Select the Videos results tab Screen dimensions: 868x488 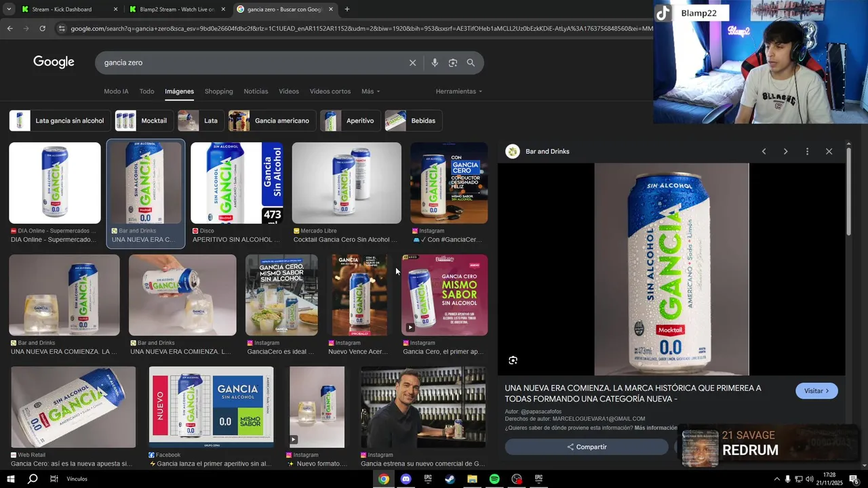click(289, 91)
